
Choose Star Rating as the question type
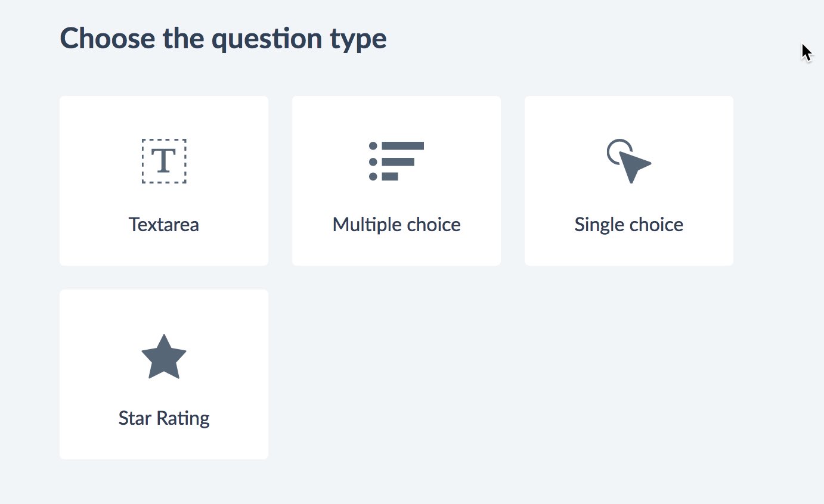(164, 374)
